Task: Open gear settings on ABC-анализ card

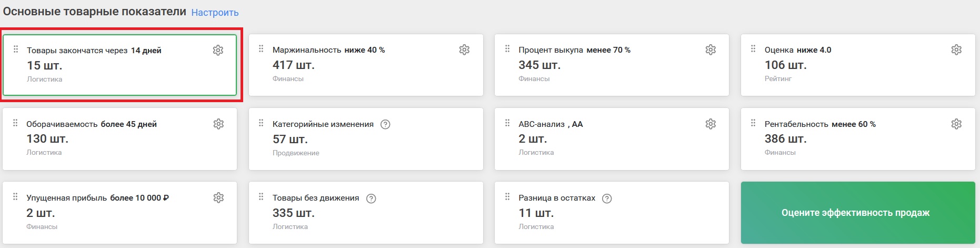Action: pos(711,124)
